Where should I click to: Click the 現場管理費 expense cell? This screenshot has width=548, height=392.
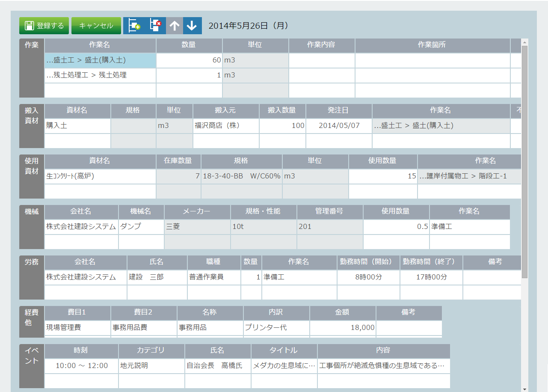tap(77, 328)
